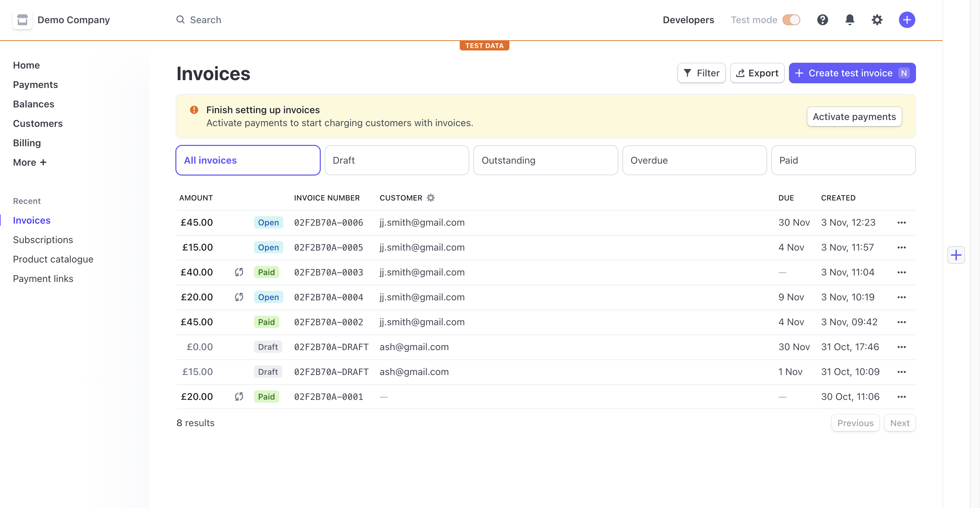Open the help question mark icon
The image size is (980, 508).
822,20
